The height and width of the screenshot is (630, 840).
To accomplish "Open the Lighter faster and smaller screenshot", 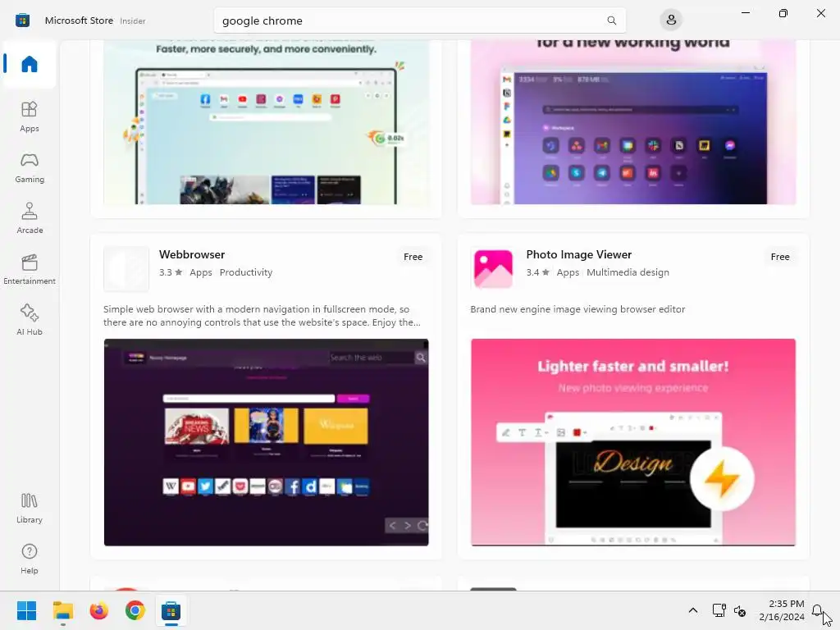I will [633, 442].
